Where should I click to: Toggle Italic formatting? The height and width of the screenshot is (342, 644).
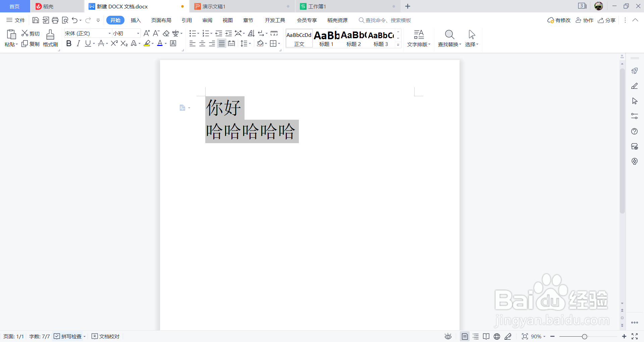pyautogui.click(x=78, y=43)
